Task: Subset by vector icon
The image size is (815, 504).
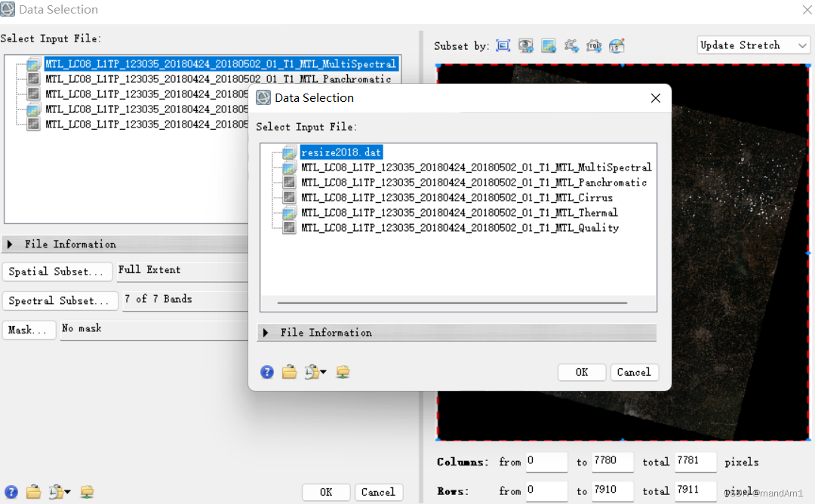Action: [571, 46]
